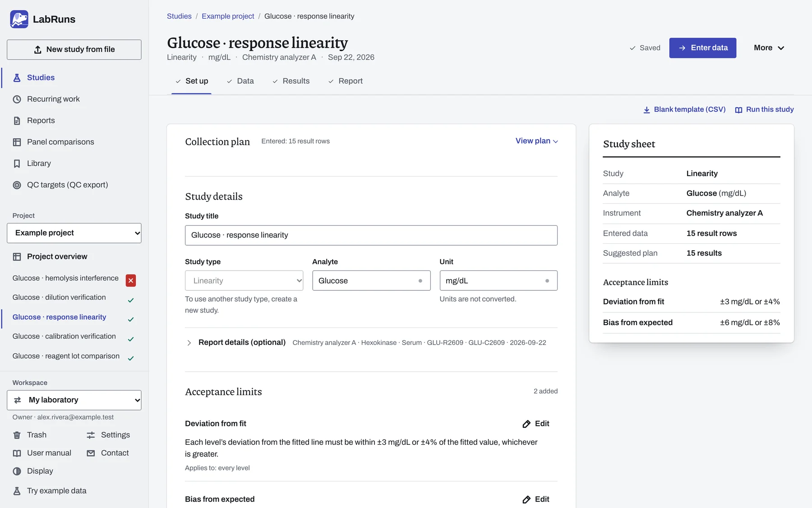Open the Example project dropdown
812x508 pixels.
tap(74, 233)
